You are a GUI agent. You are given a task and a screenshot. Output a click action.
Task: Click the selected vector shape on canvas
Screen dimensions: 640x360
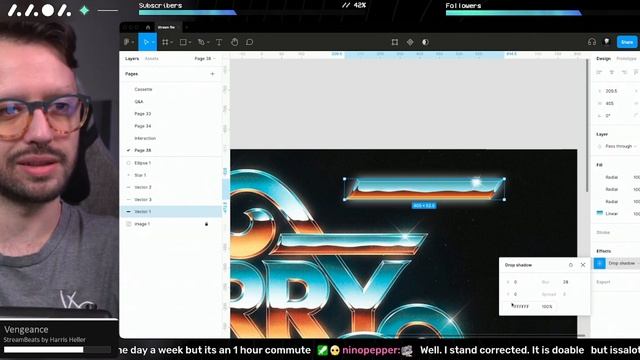424,189
